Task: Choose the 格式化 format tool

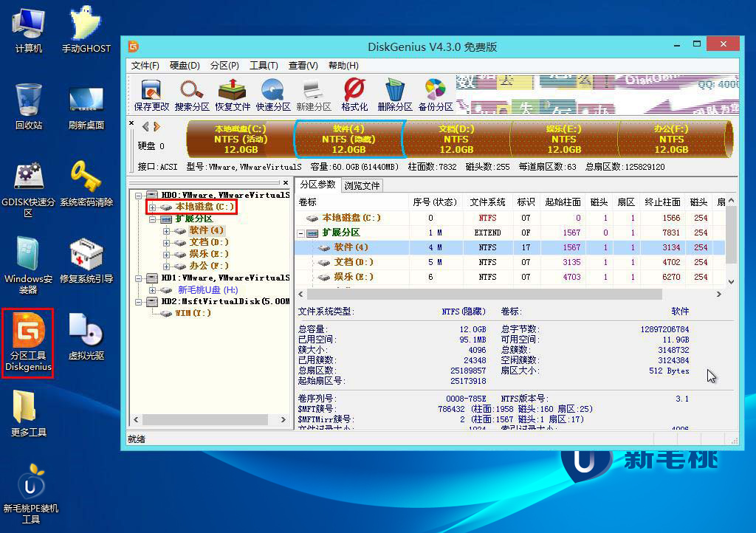Action: point(354,95)
